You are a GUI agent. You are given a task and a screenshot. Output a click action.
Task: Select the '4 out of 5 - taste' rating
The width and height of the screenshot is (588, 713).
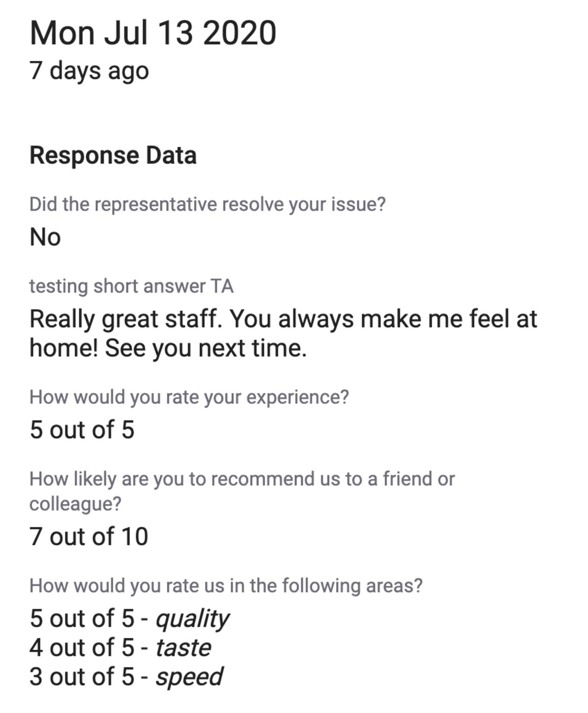click(x=120, y=648)
